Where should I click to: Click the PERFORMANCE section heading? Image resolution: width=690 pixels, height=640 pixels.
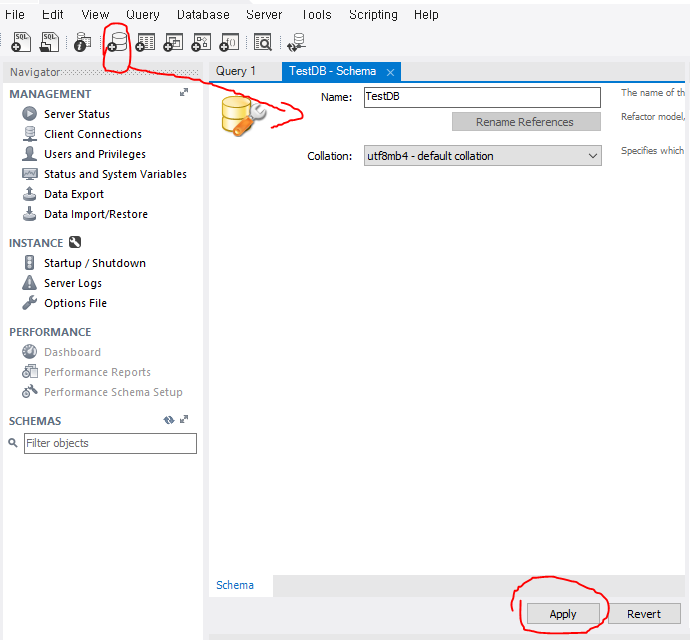[50, 332]
